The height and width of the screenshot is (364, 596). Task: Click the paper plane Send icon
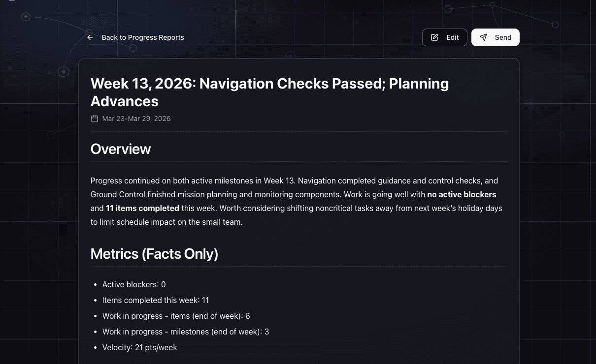484,37
